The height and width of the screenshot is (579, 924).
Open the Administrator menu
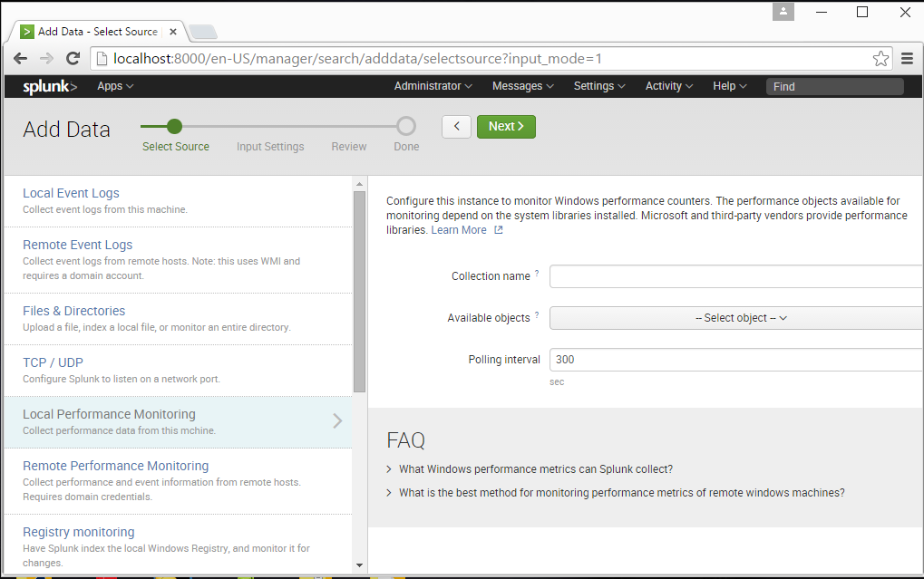(x=433, y=86)
